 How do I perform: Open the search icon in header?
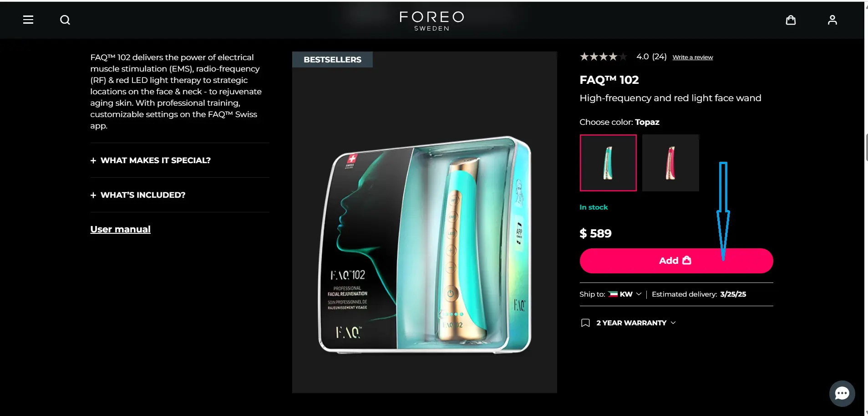(65, 20)
